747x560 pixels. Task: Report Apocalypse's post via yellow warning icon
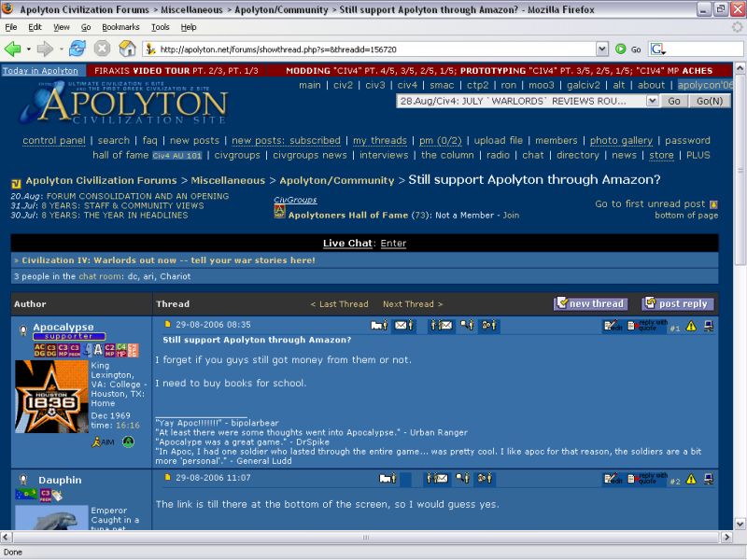[x=691, y=326]
